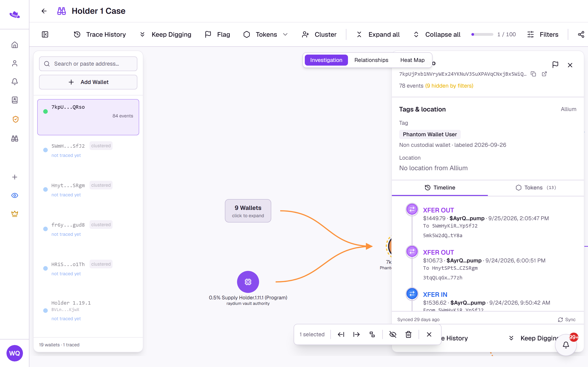This screenshot has width=588, height=367.
Task: Open the Tokens dropdown in toolbar
Action: (266, 34)
